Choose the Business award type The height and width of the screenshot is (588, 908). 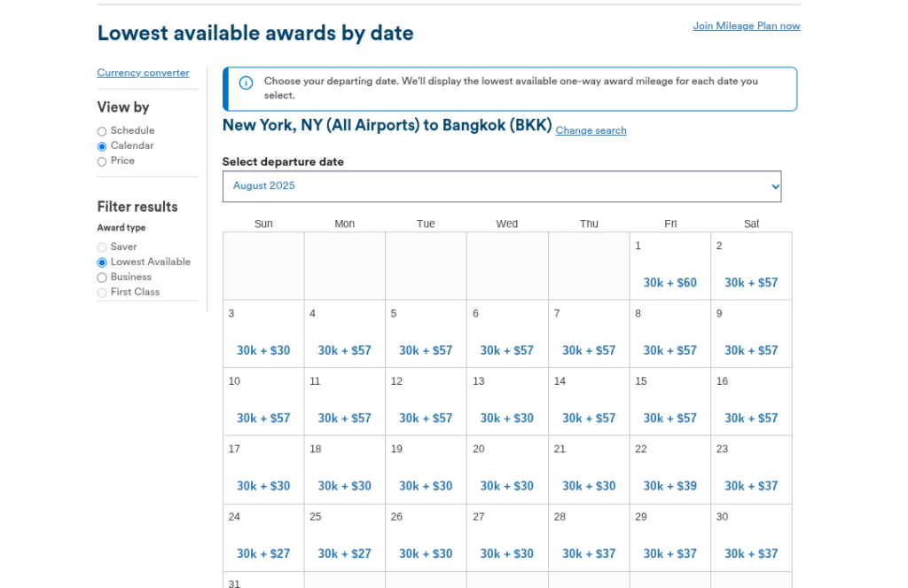[102, 278]
